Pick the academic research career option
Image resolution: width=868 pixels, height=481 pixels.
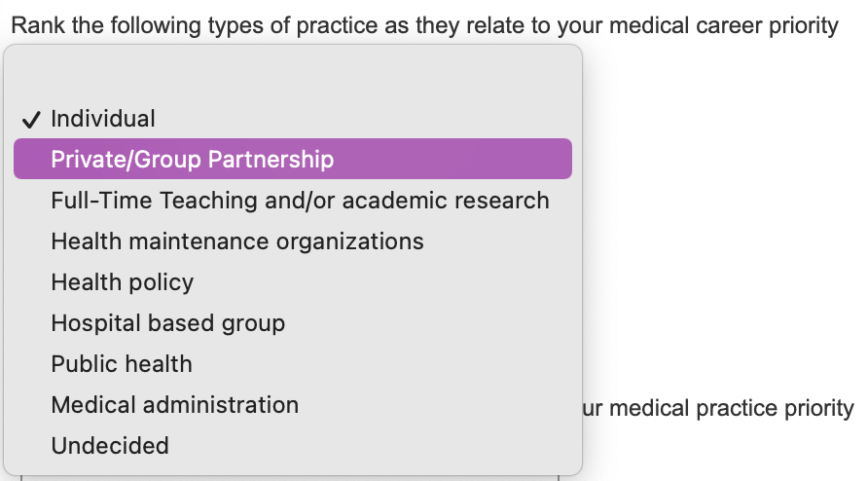[300, 201]
